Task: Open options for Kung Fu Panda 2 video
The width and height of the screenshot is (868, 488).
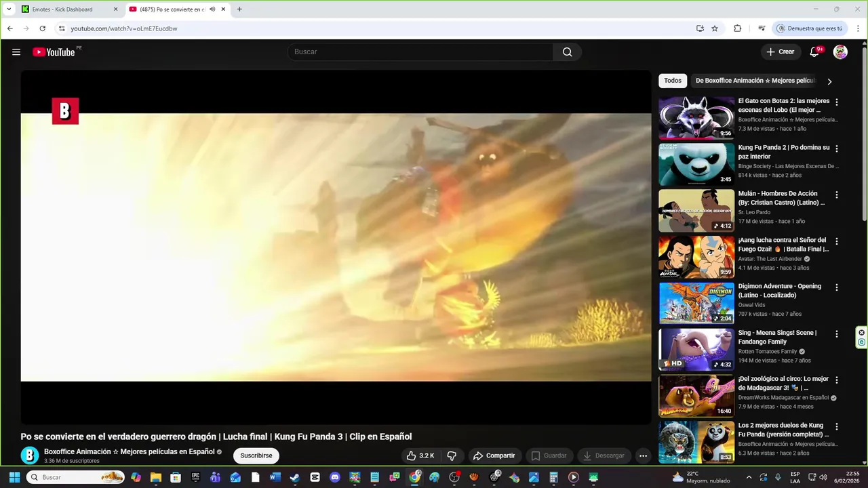Action: (x=837, y=148)
